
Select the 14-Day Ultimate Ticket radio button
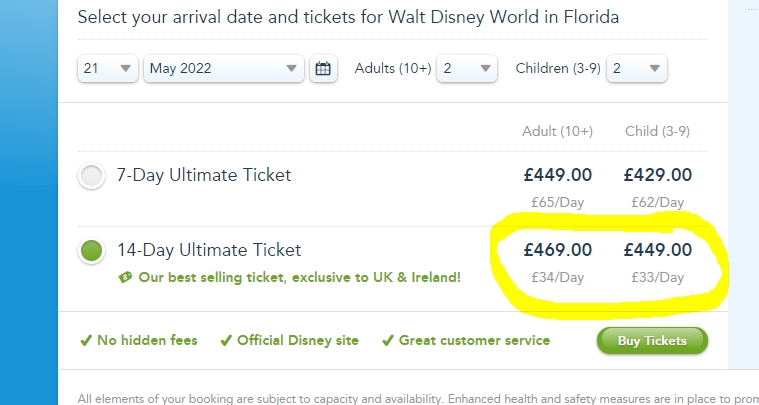click(x=92, y=250)
